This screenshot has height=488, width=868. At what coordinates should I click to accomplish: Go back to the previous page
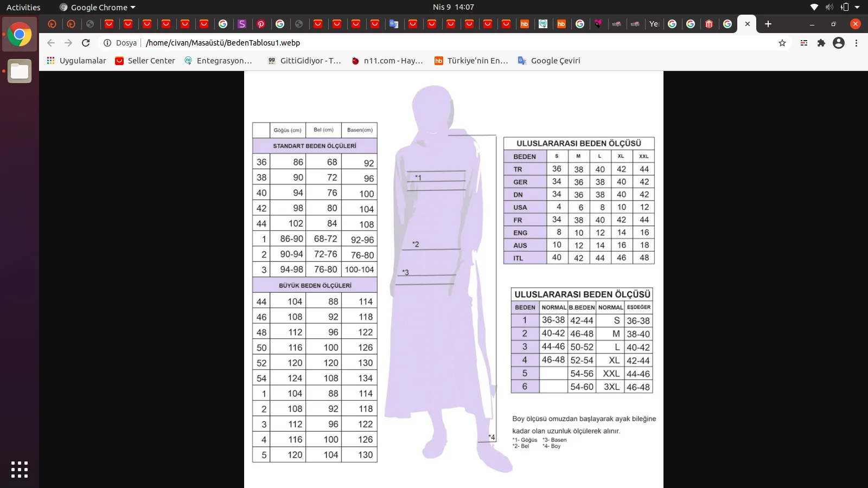[51, 43]
